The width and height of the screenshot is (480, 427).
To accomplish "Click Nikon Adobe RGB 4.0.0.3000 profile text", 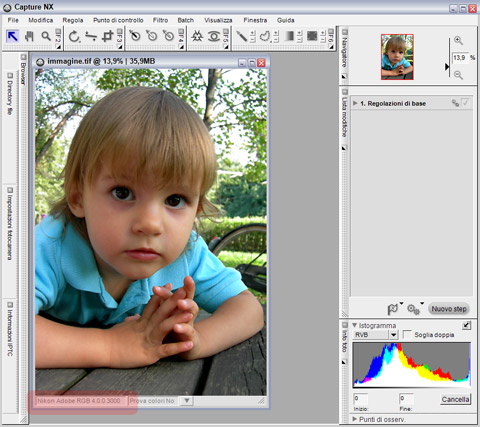I will [x=79, y=401].
